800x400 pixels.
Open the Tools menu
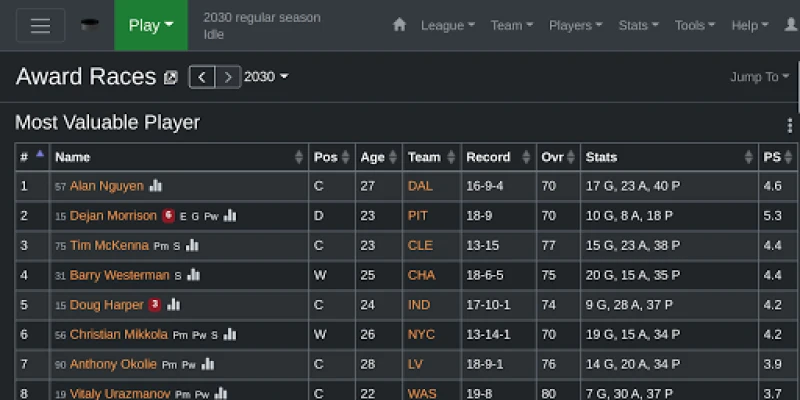694,25
